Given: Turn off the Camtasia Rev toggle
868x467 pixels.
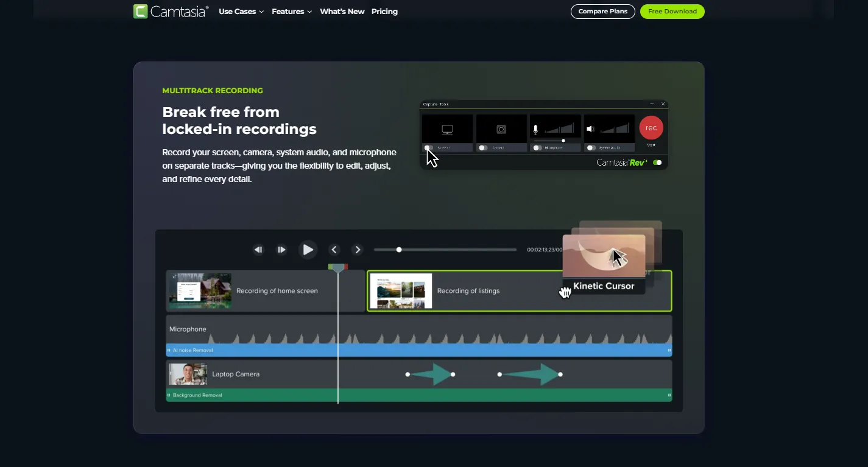Looking at the screenshot, I should pos(657,163).
